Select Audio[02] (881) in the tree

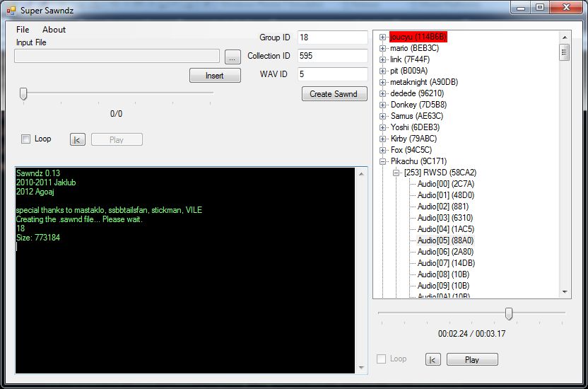pos(443,207)
